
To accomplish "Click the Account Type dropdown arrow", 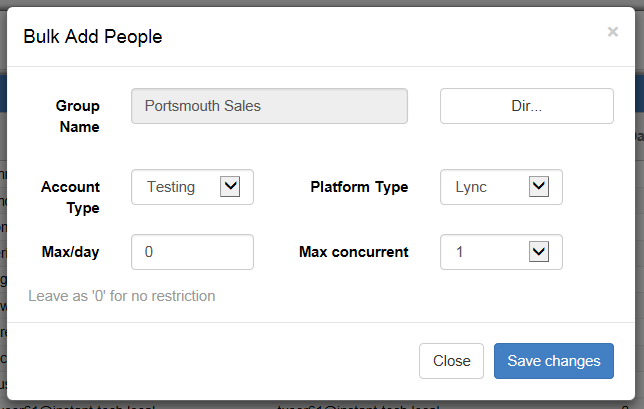I will click(230, 186).
